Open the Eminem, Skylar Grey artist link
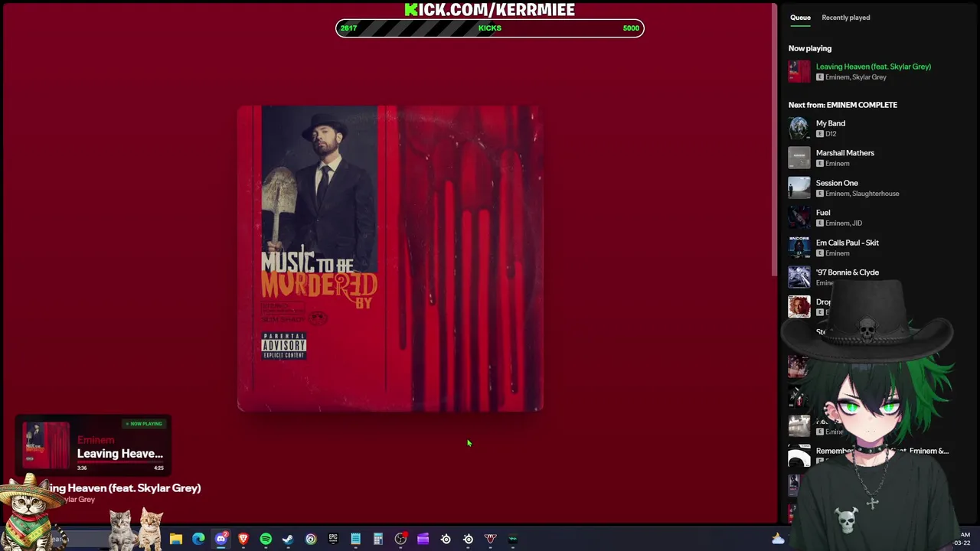The image size is (980, 551). click(x=856, y=77)
